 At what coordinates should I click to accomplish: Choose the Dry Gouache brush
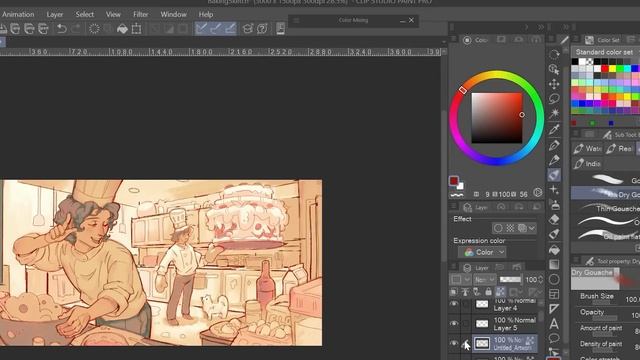point(605,193)
